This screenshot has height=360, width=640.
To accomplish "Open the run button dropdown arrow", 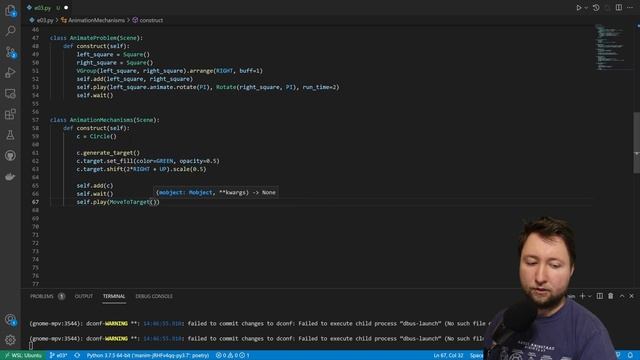I will pos(586,8).
